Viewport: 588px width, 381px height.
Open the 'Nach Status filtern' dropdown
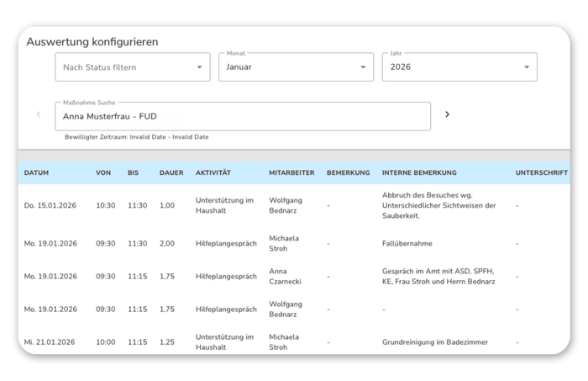coord(132,67)
